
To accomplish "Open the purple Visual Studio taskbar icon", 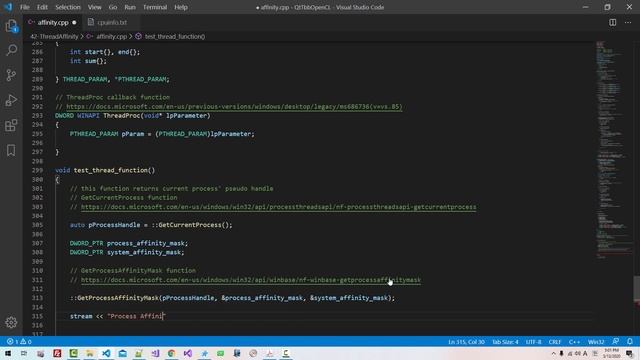I will 188,353.
